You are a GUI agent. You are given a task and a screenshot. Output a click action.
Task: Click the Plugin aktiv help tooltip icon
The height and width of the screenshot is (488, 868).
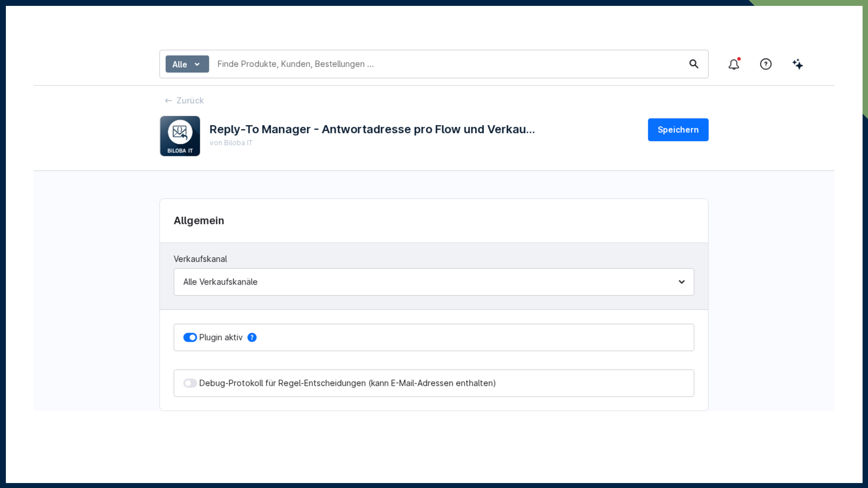[x=252, y=338]
